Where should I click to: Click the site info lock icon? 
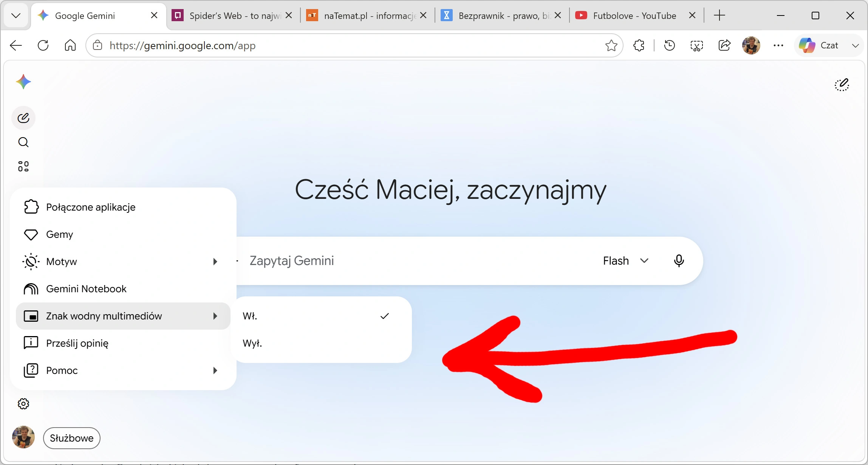point(97,45)
